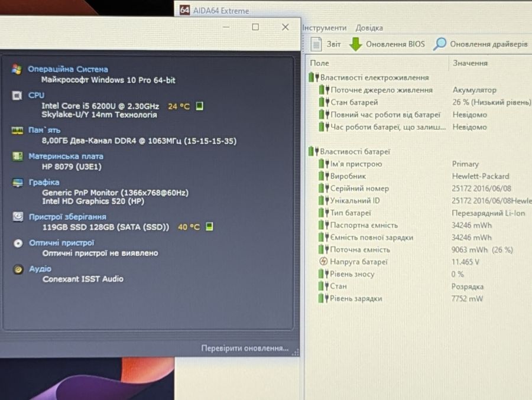
Task: Click the green BIOS update arrow icon
Action: 355,44
